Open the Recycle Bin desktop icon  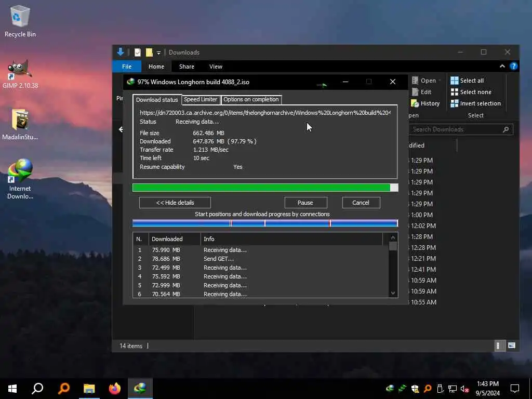20,21
